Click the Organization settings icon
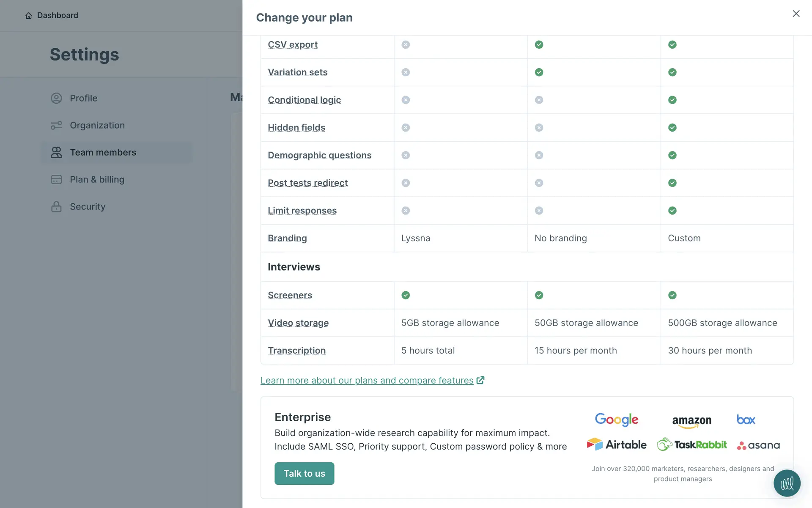812x508 pixels. coord(56,125)
